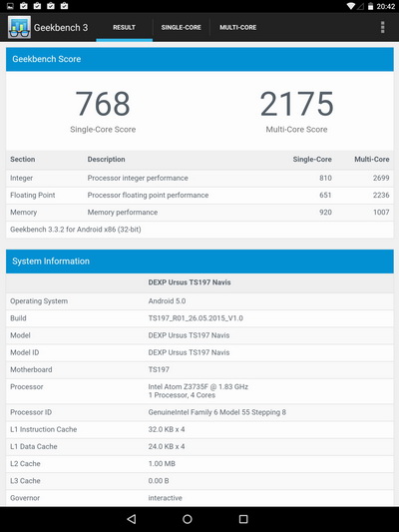Tap the Geekbench 3 app icon
The width and height of the screenshot is (399, 532).
tap(19, 27)
